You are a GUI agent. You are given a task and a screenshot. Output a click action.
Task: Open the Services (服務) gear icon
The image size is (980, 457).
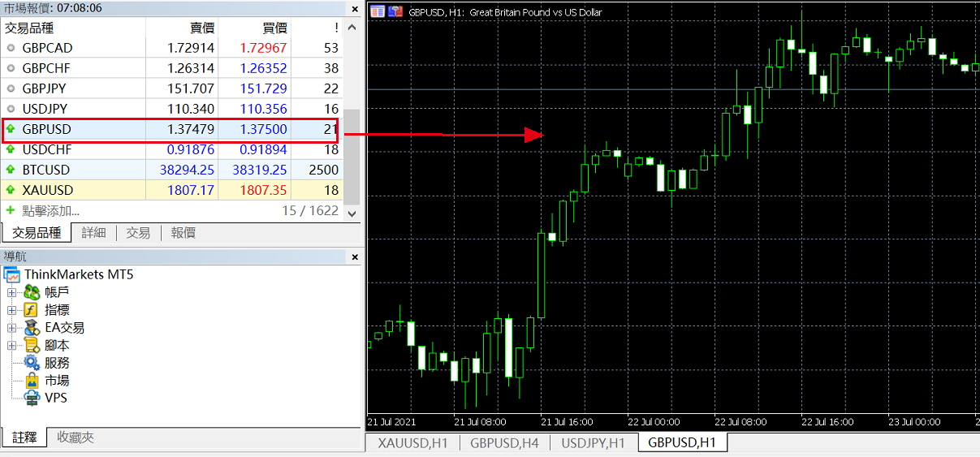point(32,363)
